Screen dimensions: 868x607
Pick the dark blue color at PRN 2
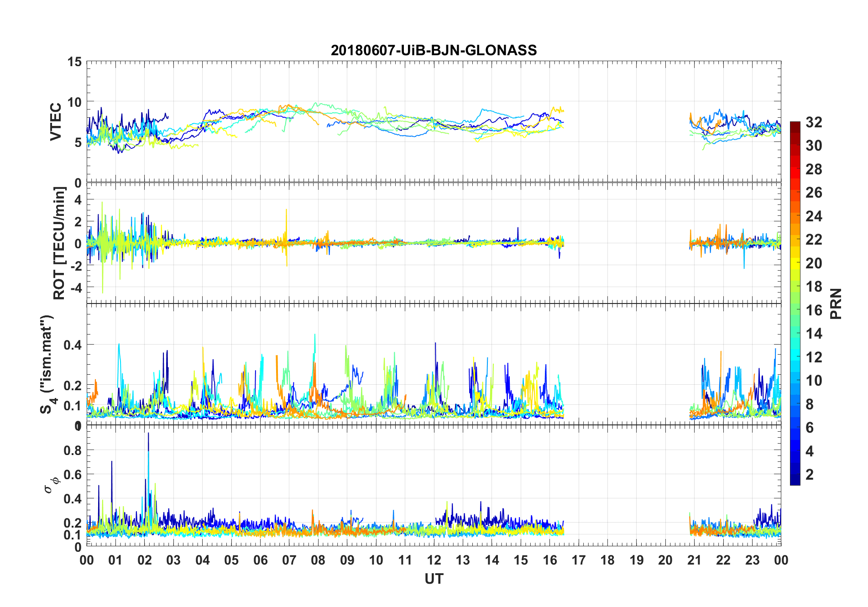tap(795, 475)
